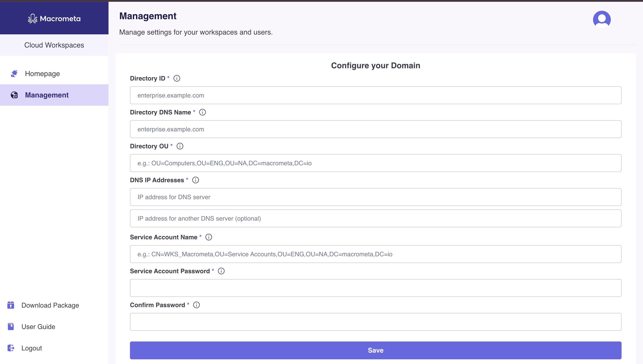Image resolution: width=643 pixels, height=364 pixels.
Task: Click the Service Account Name label
Action: point(164,237)
